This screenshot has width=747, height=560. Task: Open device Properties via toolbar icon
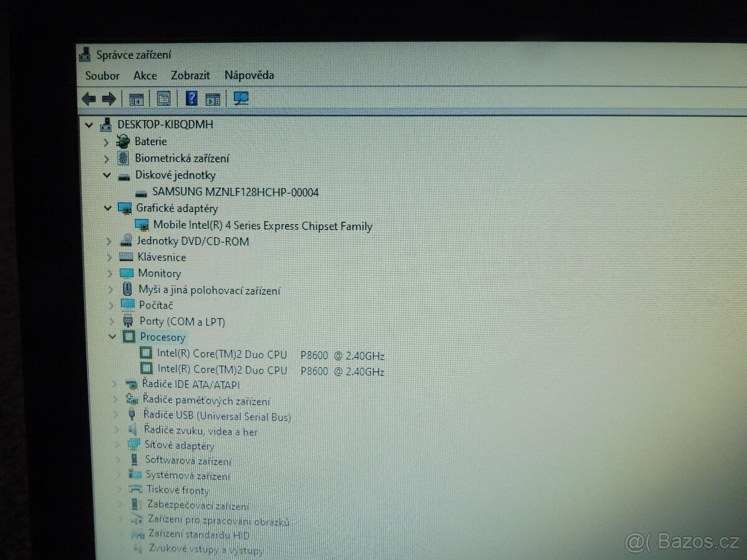click(163, 98)
